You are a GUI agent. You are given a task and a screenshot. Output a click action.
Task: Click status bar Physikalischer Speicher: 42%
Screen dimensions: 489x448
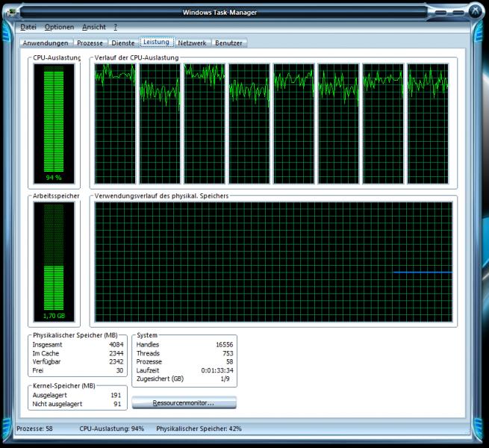click(199, 429)
